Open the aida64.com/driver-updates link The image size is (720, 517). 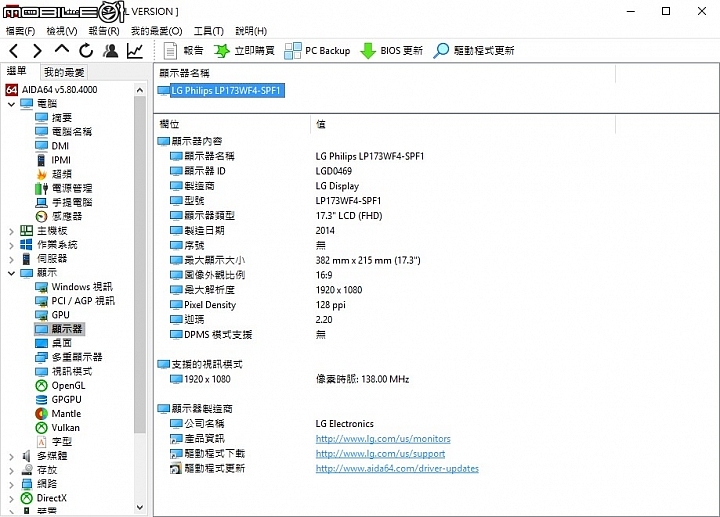click(397, 469)
